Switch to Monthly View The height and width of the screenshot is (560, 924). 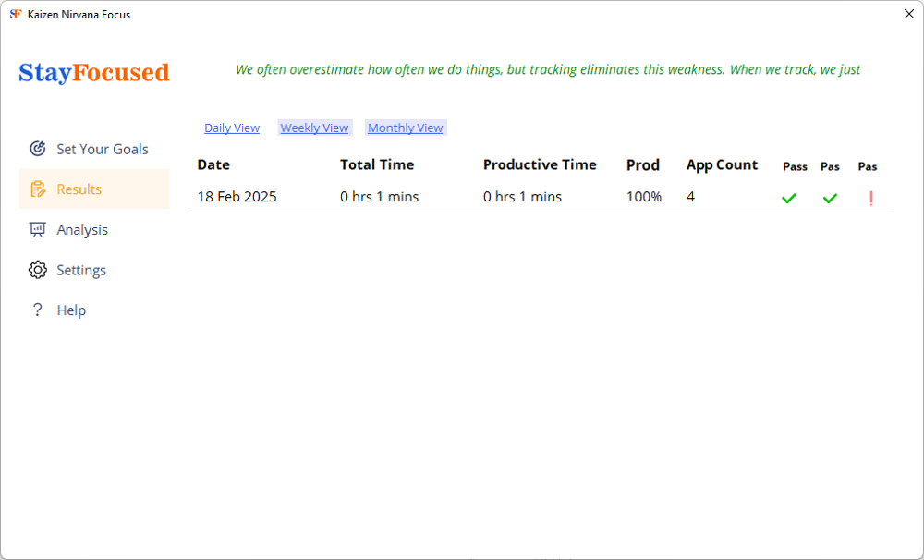coord(406,128)
